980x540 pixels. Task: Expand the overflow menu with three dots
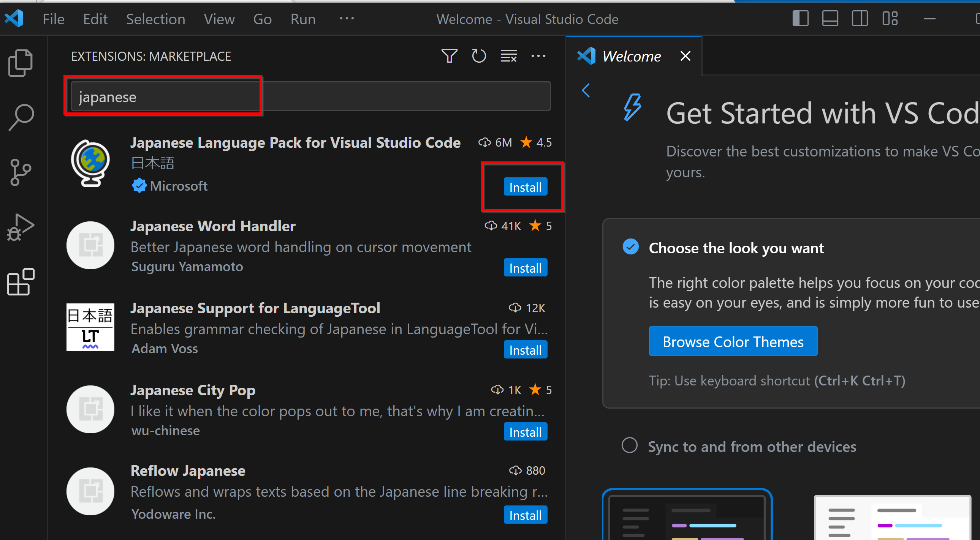tap(347, 18)
